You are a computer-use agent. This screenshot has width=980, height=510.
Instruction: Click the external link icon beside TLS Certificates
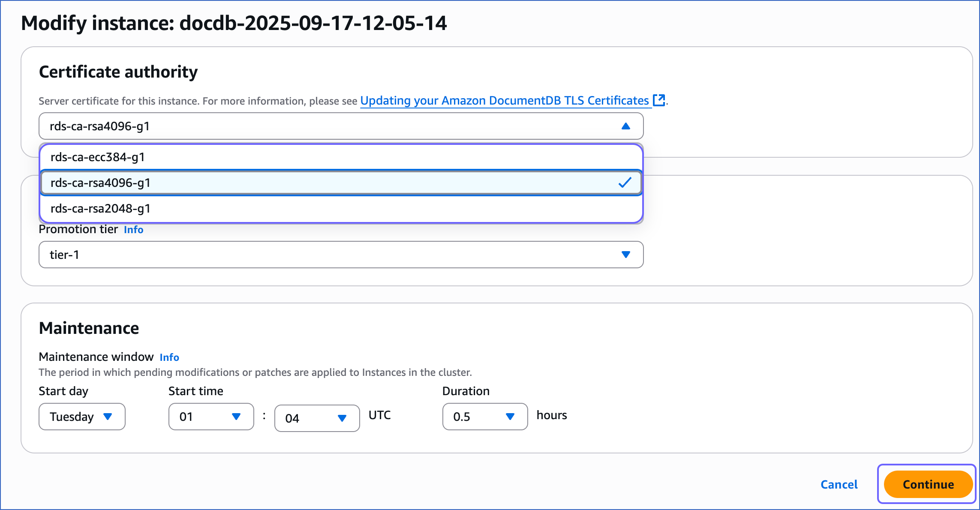point(659,100)
